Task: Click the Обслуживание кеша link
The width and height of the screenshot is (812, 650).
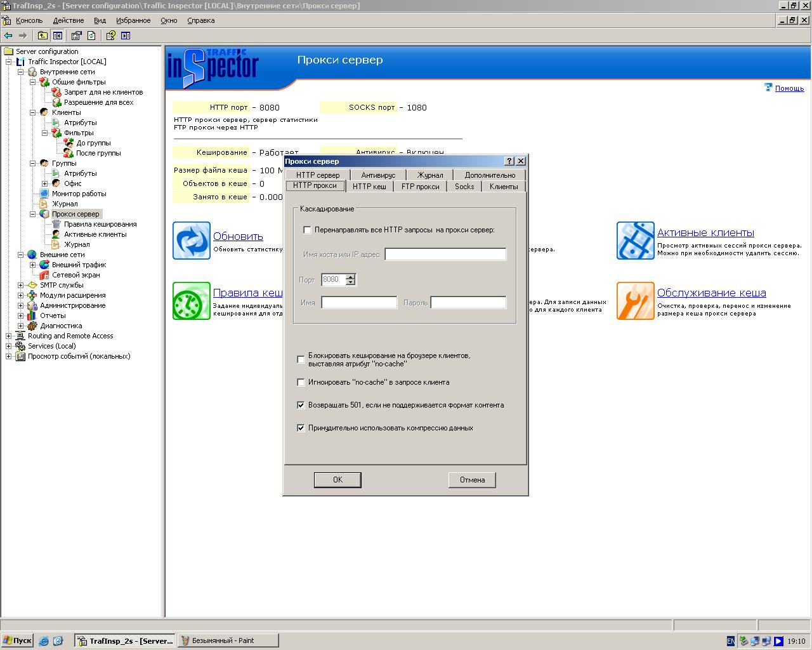Action: click(711, 293)
